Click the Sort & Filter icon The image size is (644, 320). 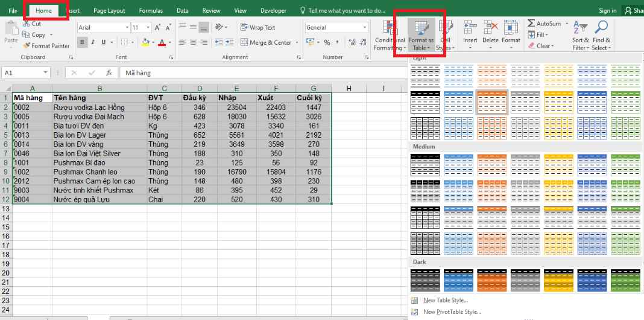coord(580,28)
